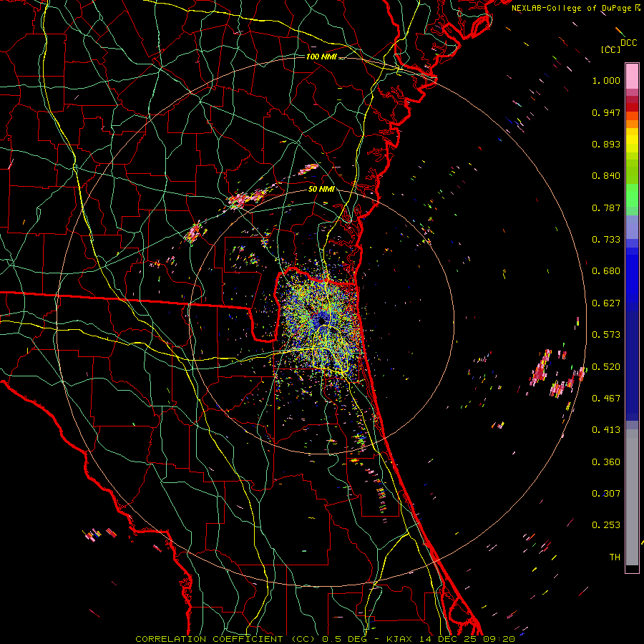
Task: Click the 0.627 color scale value
Action: tap(606, 303)
